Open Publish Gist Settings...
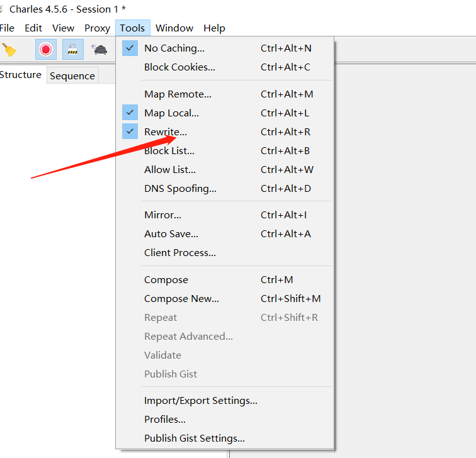Image resolution: width=476 pixels, height=458 pixels. [225, 438]
